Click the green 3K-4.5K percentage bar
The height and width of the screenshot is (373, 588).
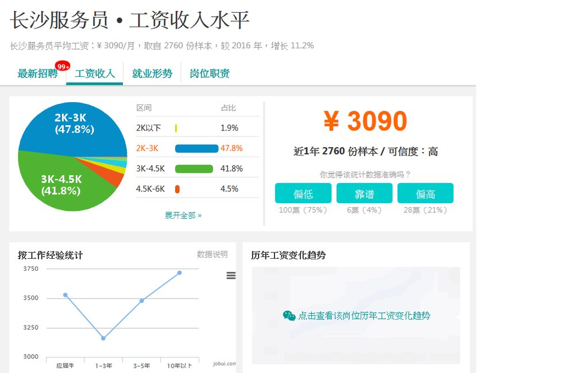pos(194,169)
